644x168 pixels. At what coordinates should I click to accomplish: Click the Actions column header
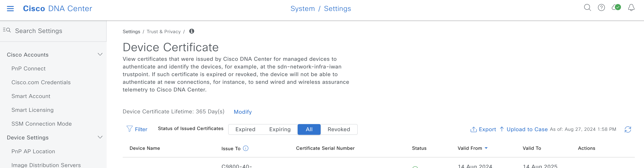pyautogui.click(x=586, y=148)
